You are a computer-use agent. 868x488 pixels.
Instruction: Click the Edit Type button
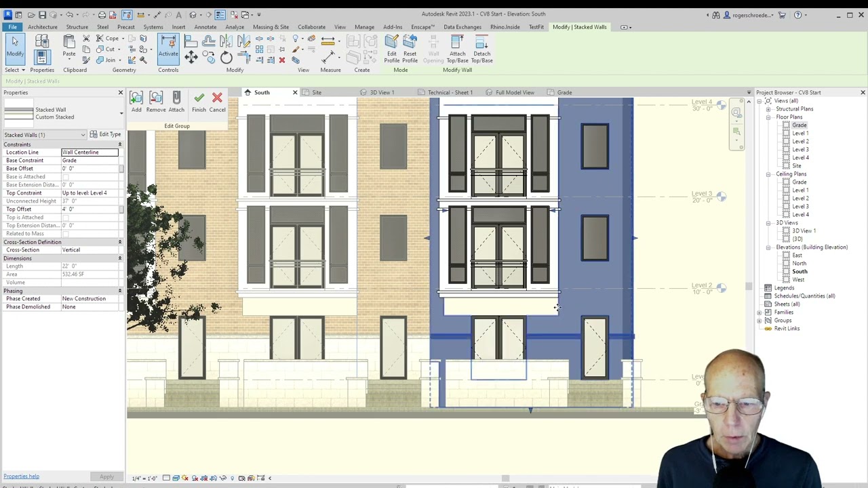click(x=106, y=134)
